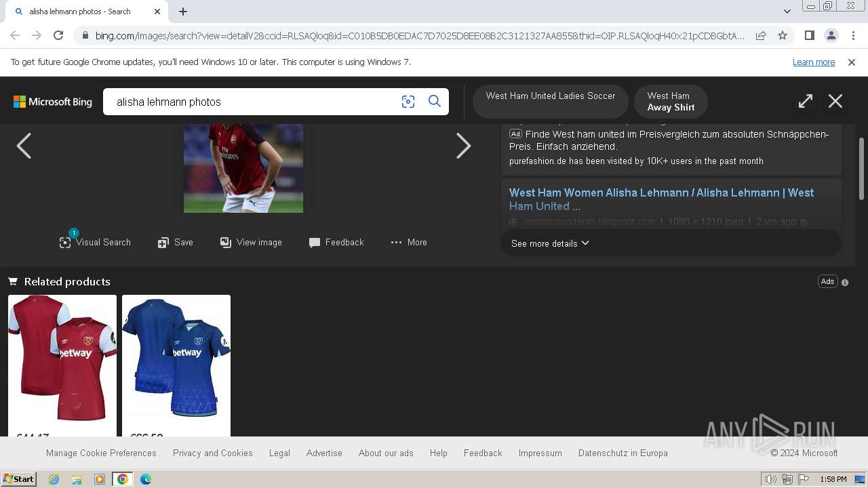Click the Ads label badge
The image size is (868, 488).
tap(827, 281)
